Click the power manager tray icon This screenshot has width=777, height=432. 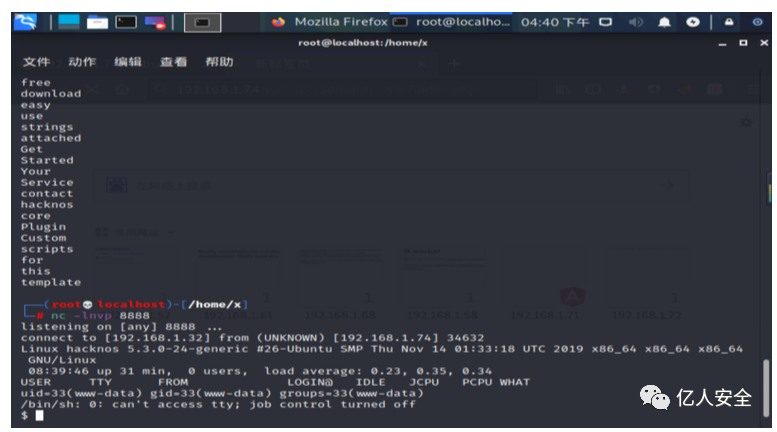coord(693,22)
